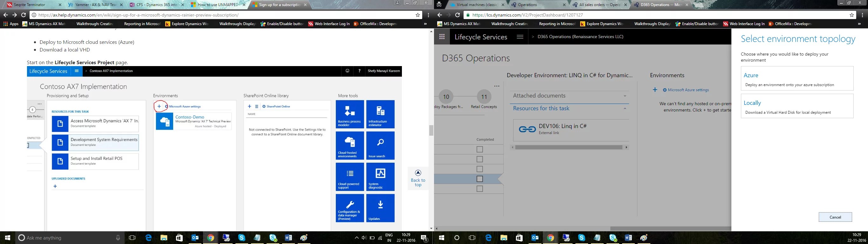The height and width of the screenshot is (244, 868).
Task: Expand the Attached documents section chevron
Action: 625,96
